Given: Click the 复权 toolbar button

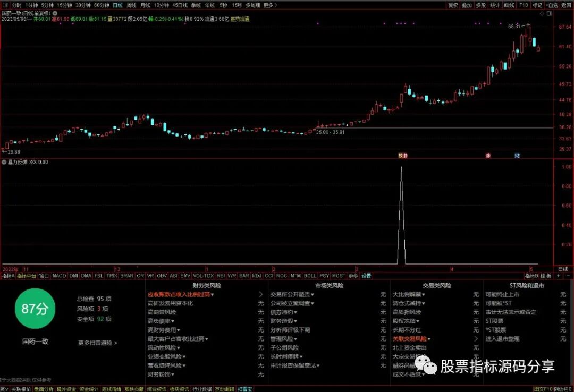Looking at the screenshot, I should tap(453, 5).
